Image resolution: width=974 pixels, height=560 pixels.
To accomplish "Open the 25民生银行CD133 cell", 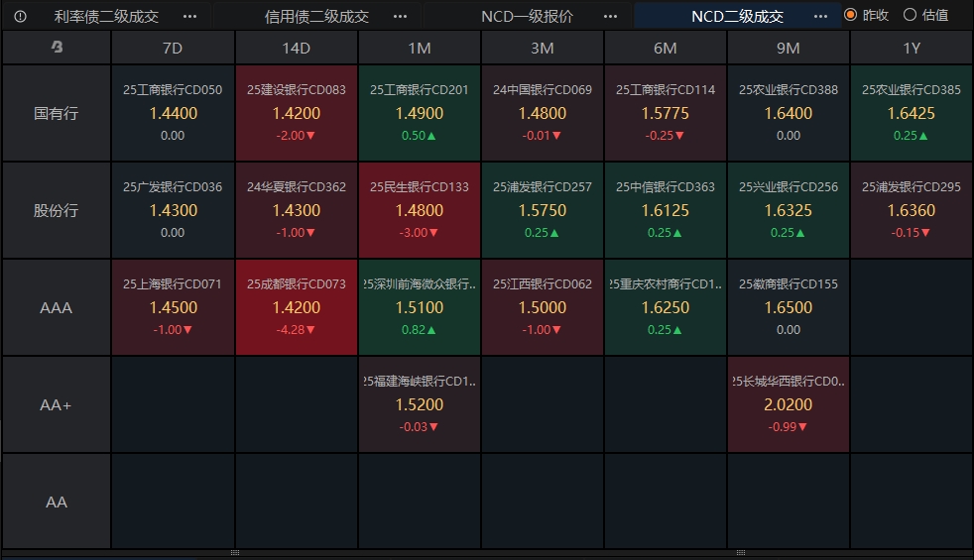I will pyautogui.click(x=420, y=210).
